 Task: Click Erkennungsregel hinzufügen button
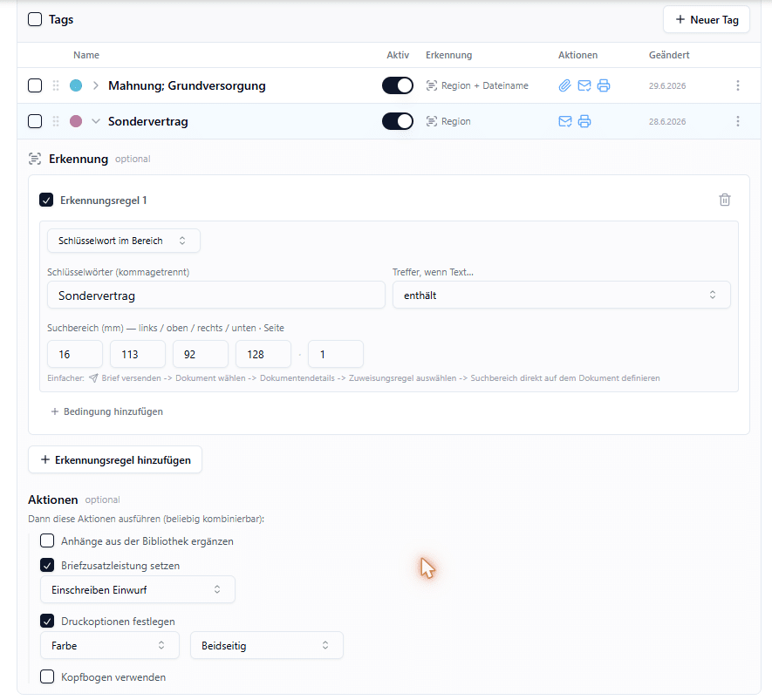coord(115,460)
